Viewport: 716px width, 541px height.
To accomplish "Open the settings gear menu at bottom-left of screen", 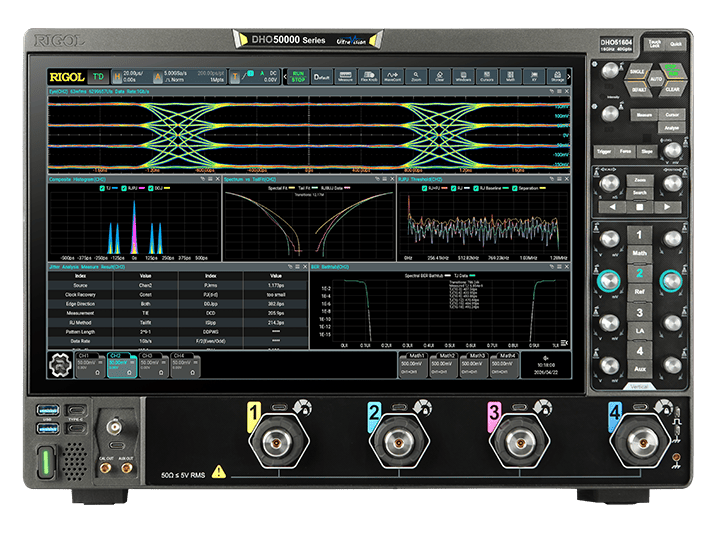I will [x=60, y=365].
